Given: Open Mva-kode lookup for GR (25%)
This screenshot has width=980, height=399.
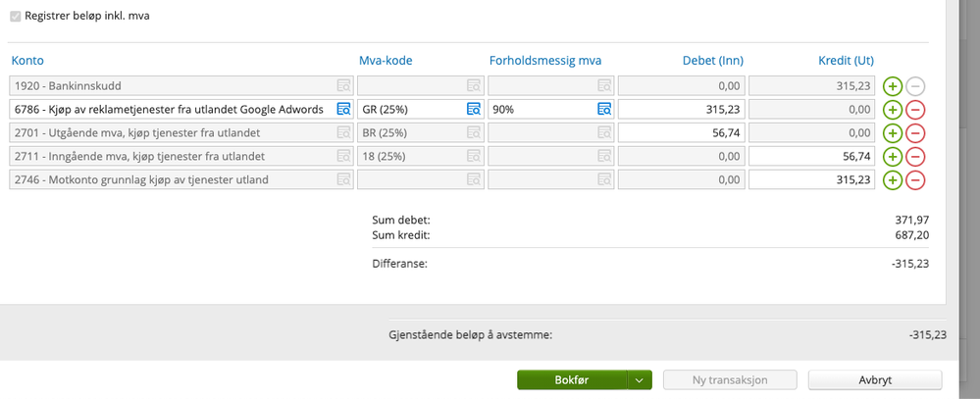Looking at the screenshot, I should coord(474,109).
